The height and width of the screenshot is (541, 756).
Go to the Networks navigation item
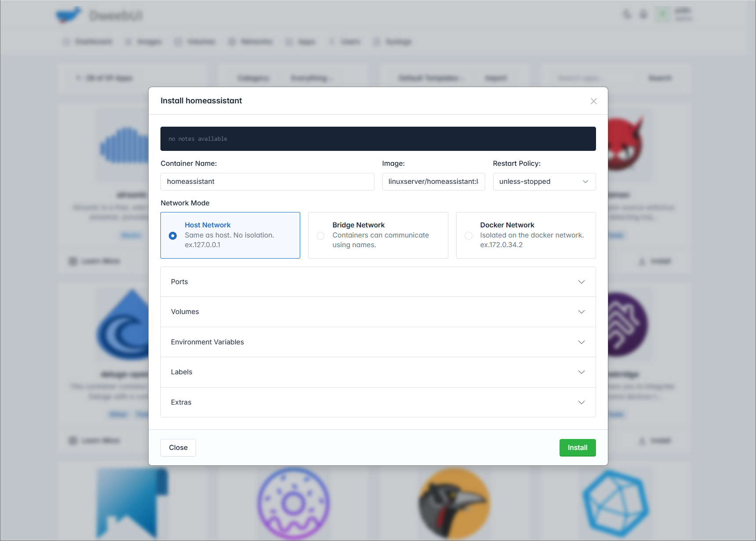coord(251,42)
